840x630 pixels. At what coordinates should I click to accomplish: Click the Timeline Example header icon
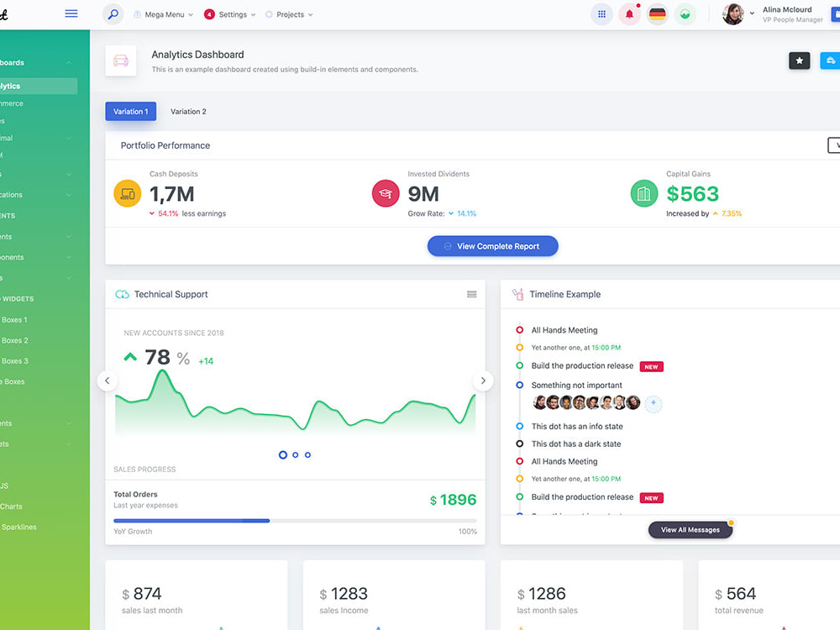point(517,294)
